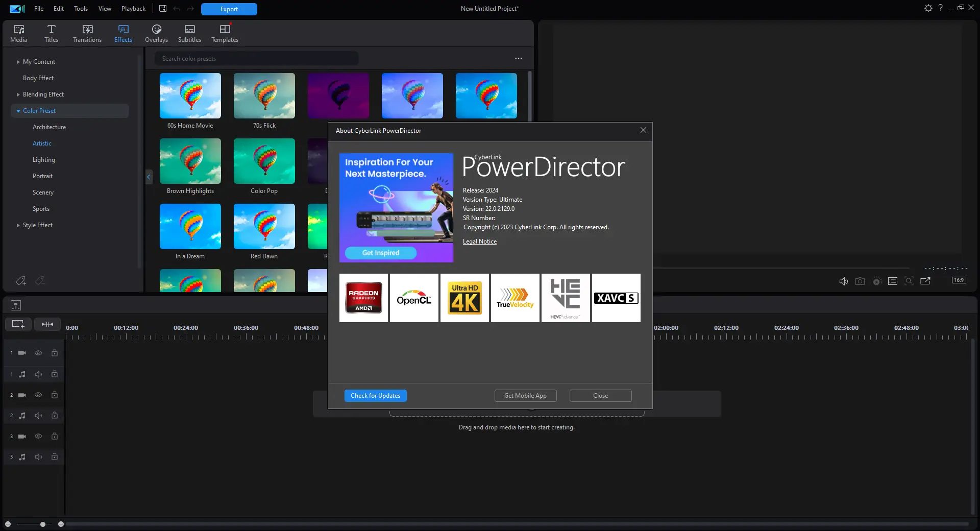Click the preview zoom icon
This screenshot has width=980, height=531.
pyautogui.click(x=909, y=281)
